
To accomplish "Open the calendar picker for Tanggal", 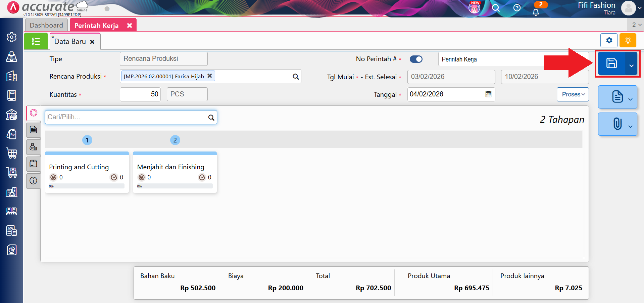I will (488, 94).
